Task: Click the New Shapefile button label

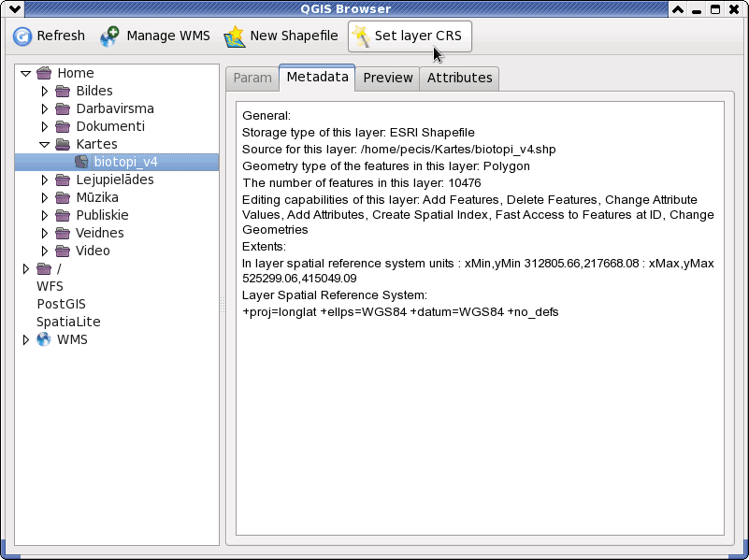Action: (x=294, y=36)
